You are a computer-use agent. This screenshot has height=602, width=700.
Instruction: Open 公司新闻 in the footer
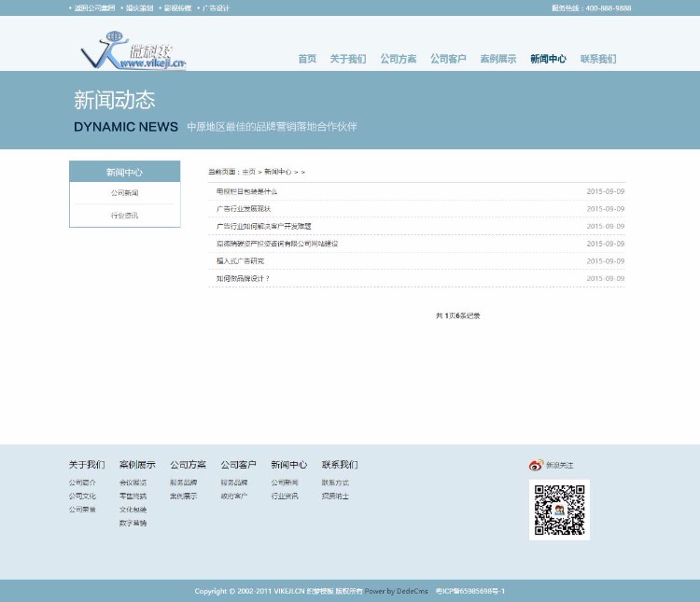285,483
